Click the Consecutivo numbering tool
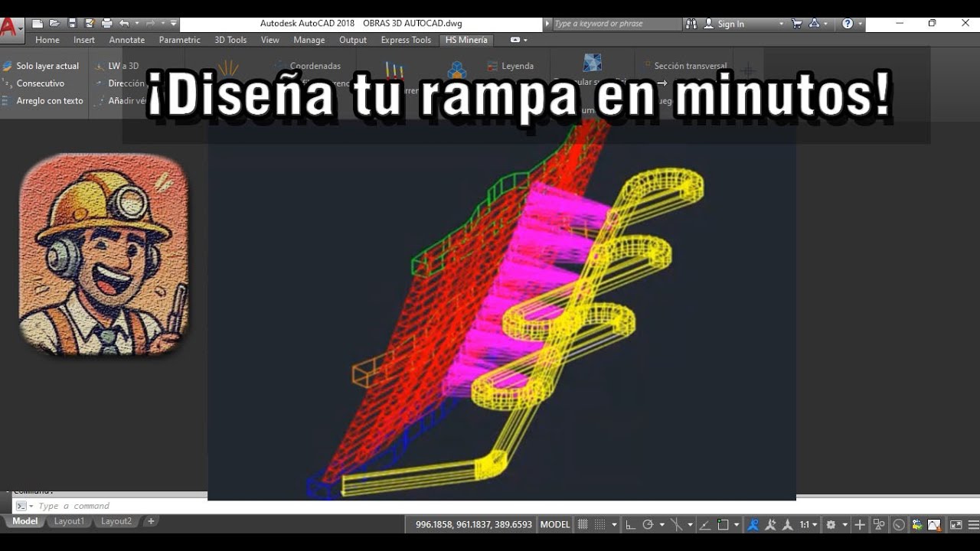 [34, 83]
